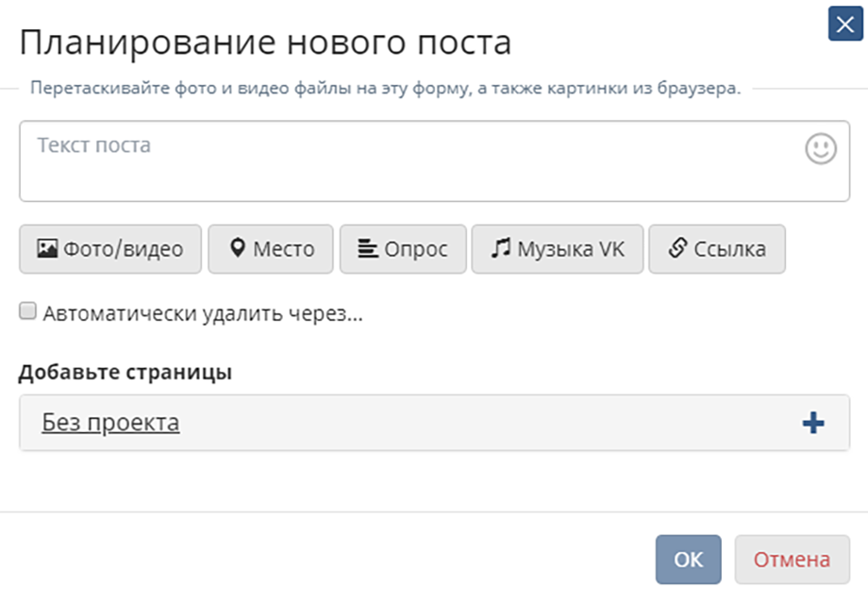
Task: Click the poll bars icon on Опрос
Action: pyautogui.click(x=367, y=248)
